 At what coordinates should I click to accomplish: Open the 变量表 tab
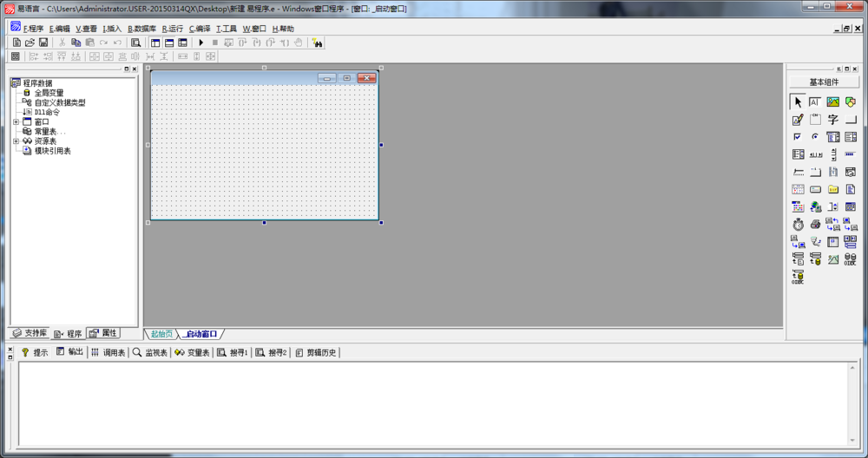pyautogui.click(x=192, y=352)
